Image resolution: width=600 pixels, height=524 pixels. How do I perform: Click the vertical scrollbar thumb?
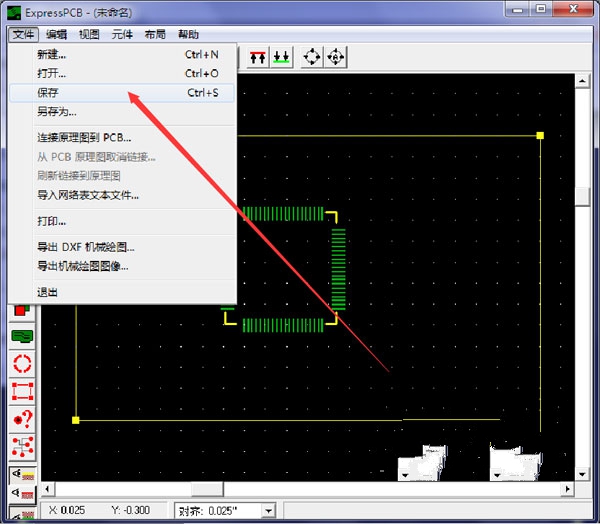click(582, 197)
